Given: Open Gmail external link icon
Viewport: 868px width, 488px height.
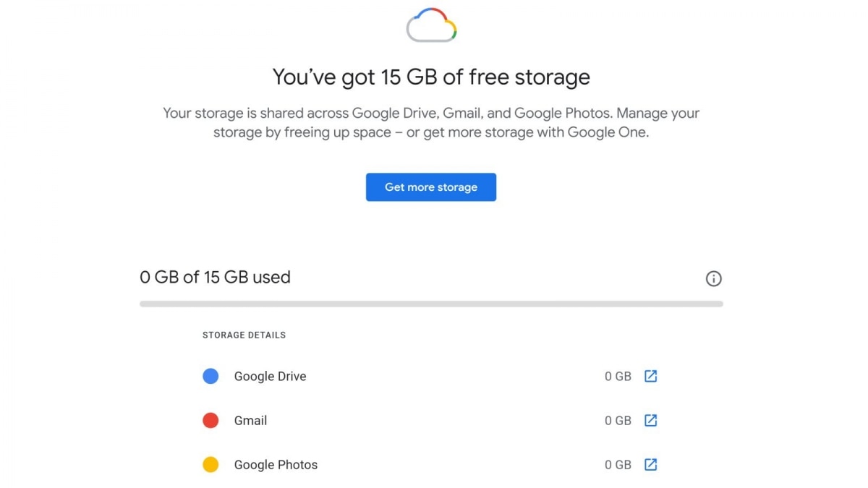Looking at the screenshot, I should [650, 420].
